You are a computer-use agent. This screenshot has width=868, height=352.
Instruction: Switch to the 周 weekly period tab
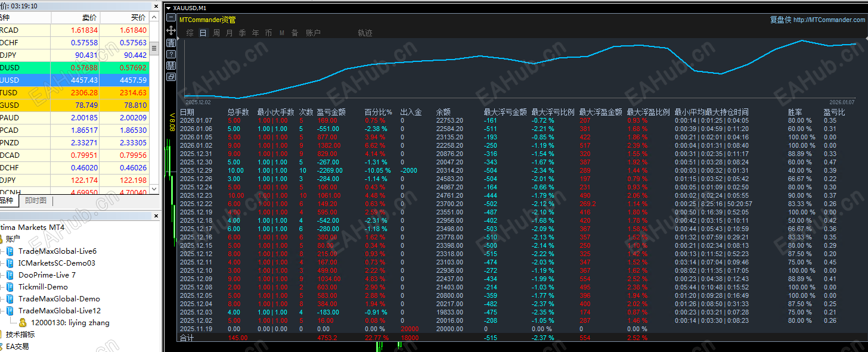[x=216, y=33]
